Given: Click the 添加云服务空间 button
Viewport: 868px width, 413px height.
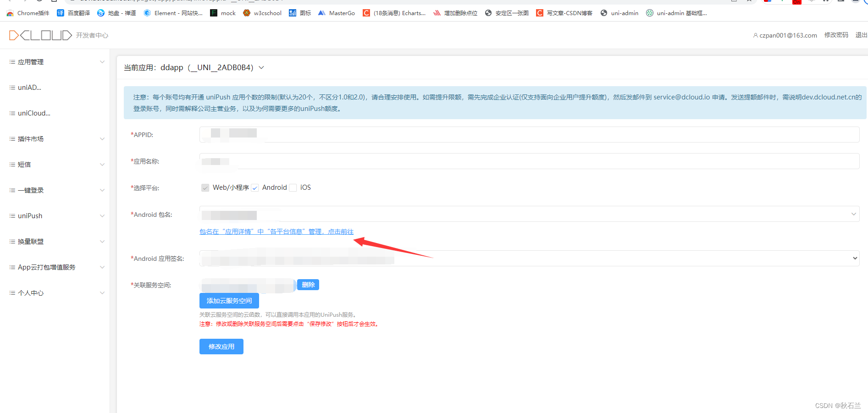Looking at the screenshot, I should pyautogui.click(x=229, y=301).
